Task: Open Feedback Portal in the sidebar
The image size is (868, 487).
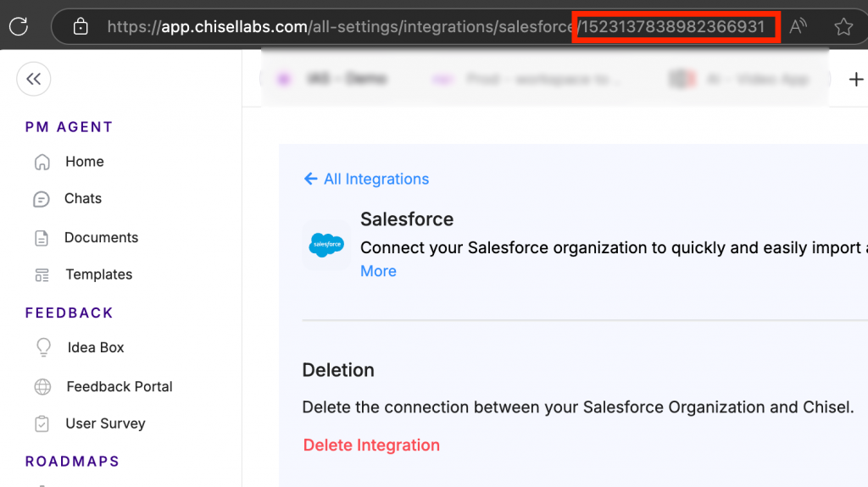Action: coord(120,386)
